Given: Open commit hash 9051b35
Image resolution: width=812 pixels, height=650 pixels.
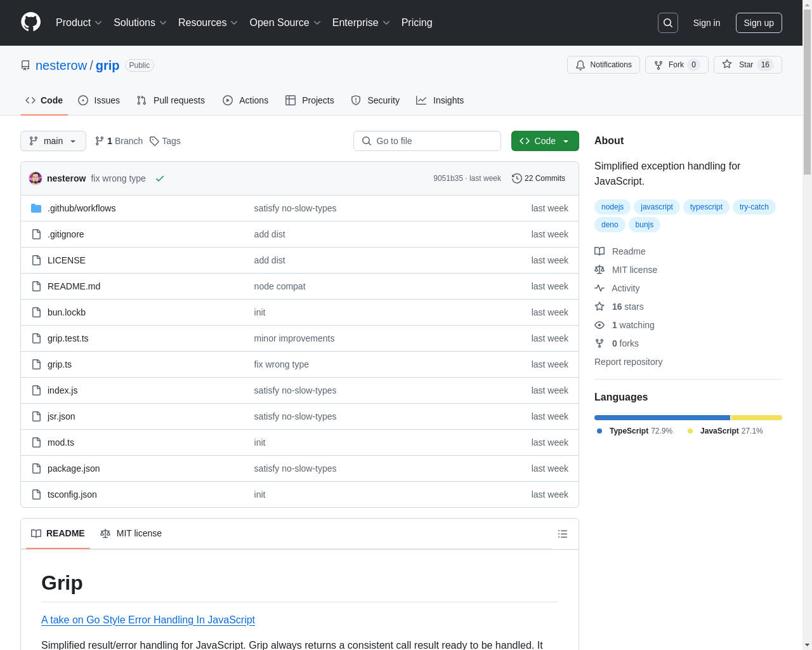Looking at the screenshot, I should click(x=448, y=178).
